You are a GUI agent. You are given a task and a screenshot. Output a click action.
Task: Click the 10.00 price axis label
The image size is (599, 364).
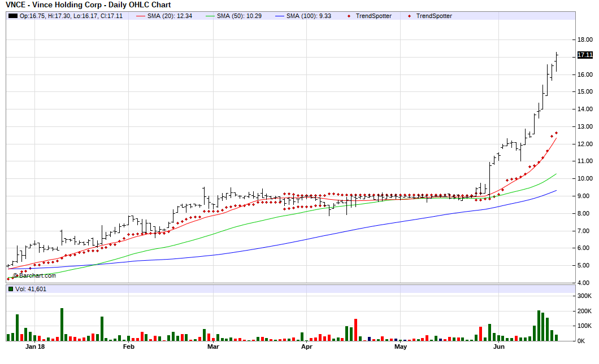coord(585,178)
